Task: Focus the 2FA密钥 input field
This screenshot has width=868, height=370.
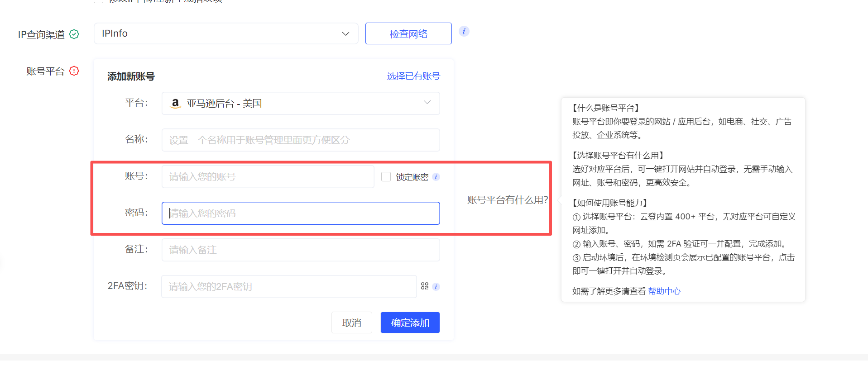Action: (x=289, y=287)
